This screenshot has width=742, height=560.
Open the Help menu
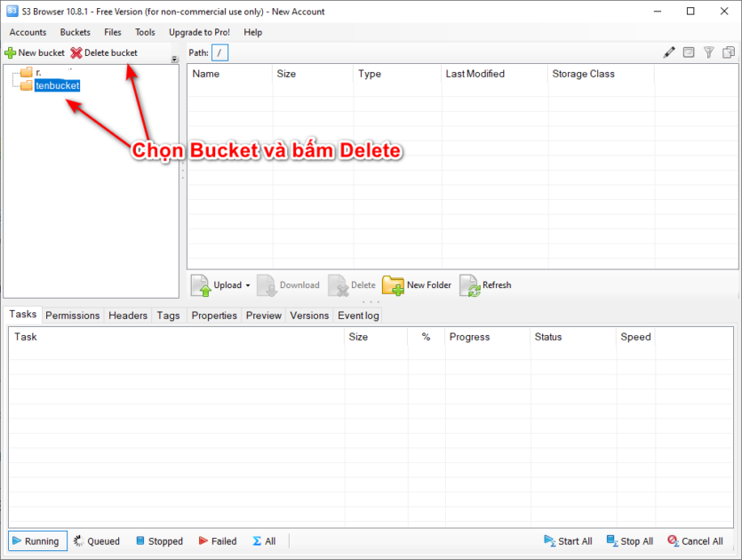coord(252,32)
